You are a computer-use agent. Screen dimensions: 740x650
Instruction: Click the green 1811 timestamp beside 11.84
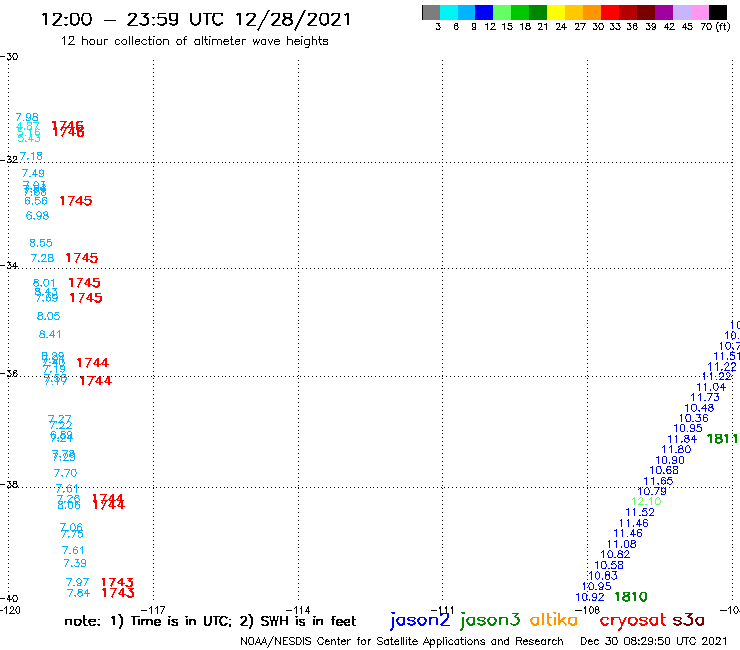coord(723,439)
